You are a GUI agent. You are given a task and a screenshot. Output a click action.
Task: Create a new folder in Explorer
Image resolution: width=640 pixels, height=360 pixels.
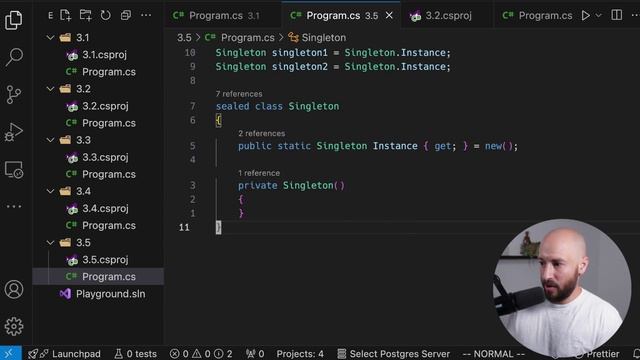tap(85, 16)
